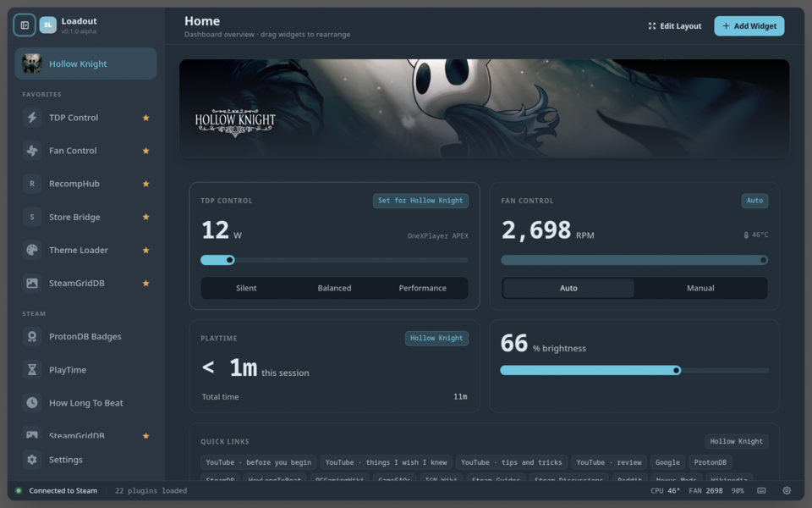The image size is (812, 508).
Task: Open How Long To Beat plugin
Action: click(85, 403)
